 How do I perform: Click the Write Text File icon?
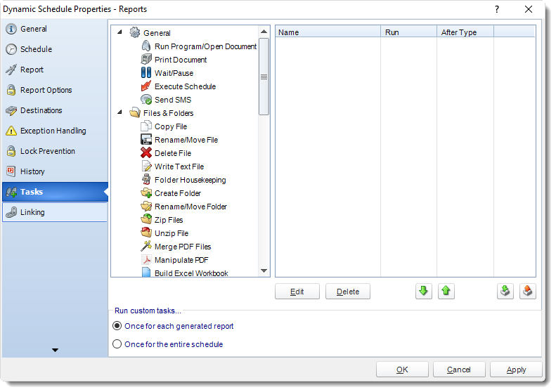coord(146,166)
